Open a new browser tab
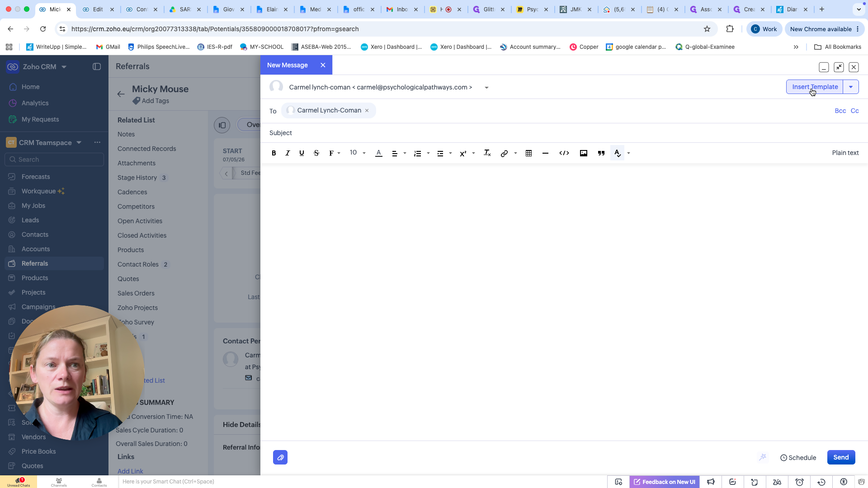The height and width of the screenshot is (488, 868). pyautogui.click(x=822, y=9)
